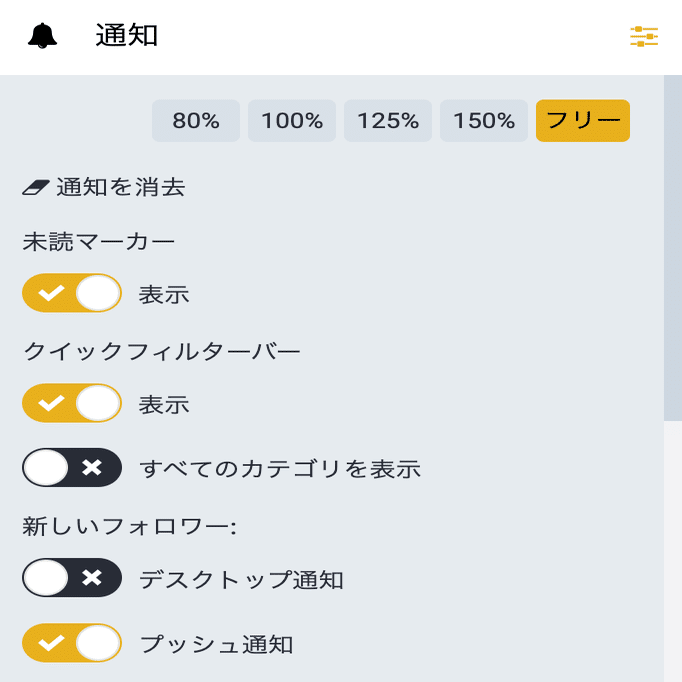
Task: Click the 通知 column header title
Action: pos(127,36)
